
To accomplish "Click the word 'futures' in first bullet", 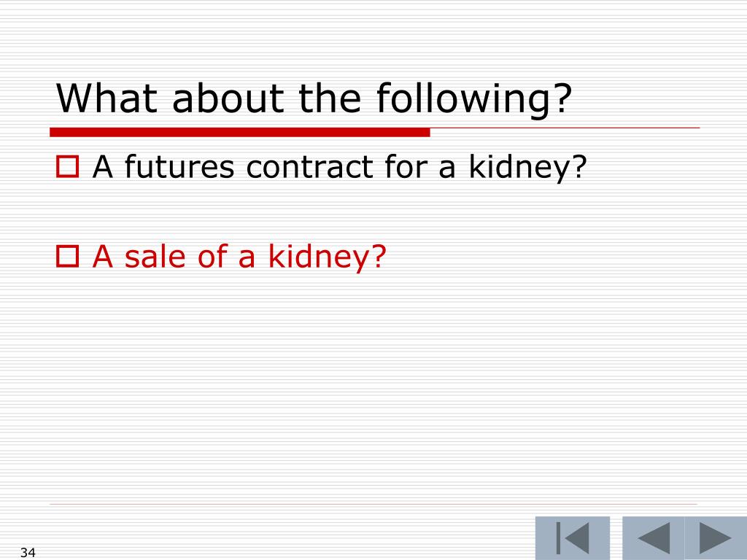I will click(x=179, y=167).
